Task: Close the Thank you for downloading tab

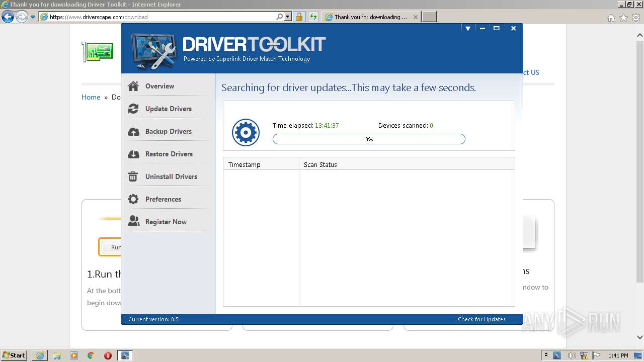Action: click(x=415, y=17)
